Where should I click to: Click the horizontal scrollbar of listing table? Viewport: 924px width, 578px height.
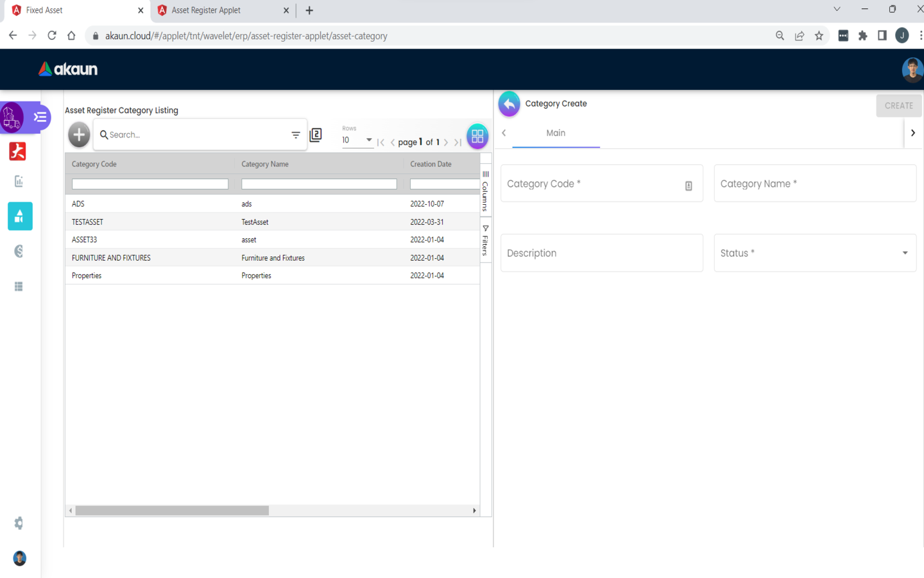[172, 511]
